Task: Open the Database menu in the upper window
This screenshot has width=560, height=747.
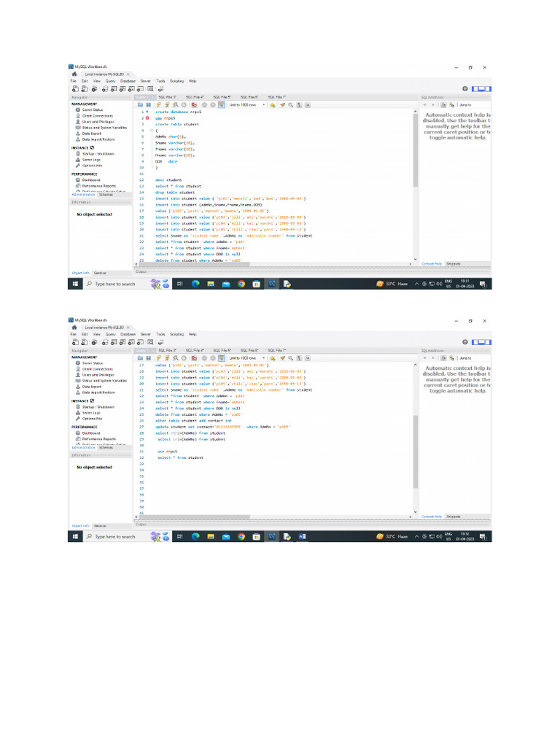Action: click(x=128, y=81)
